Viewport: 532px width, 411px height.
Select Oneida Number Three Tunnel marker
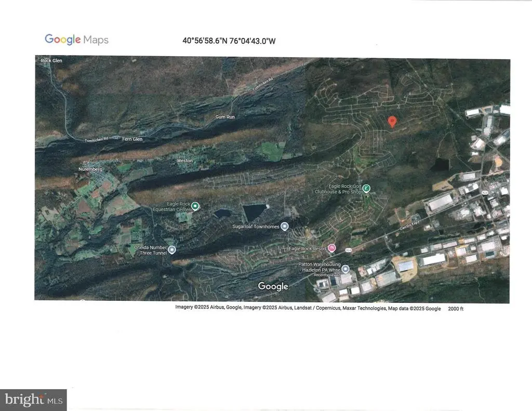172,249
